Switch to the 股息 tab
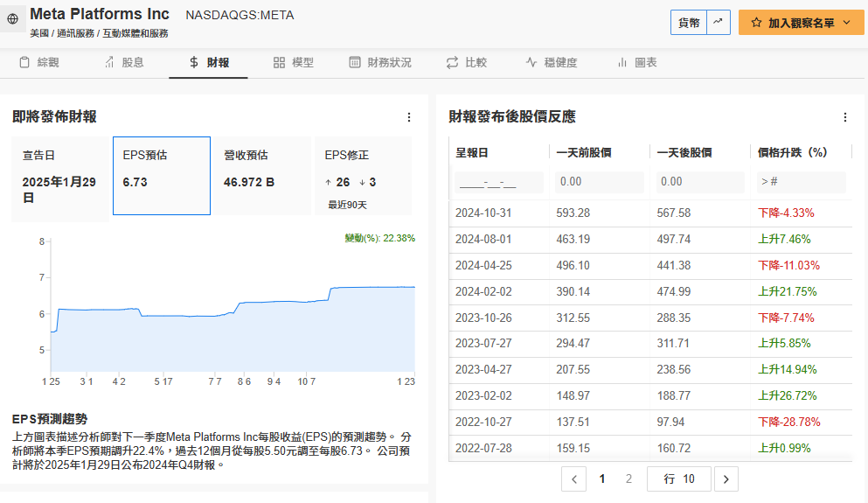 tap(124, 63)
